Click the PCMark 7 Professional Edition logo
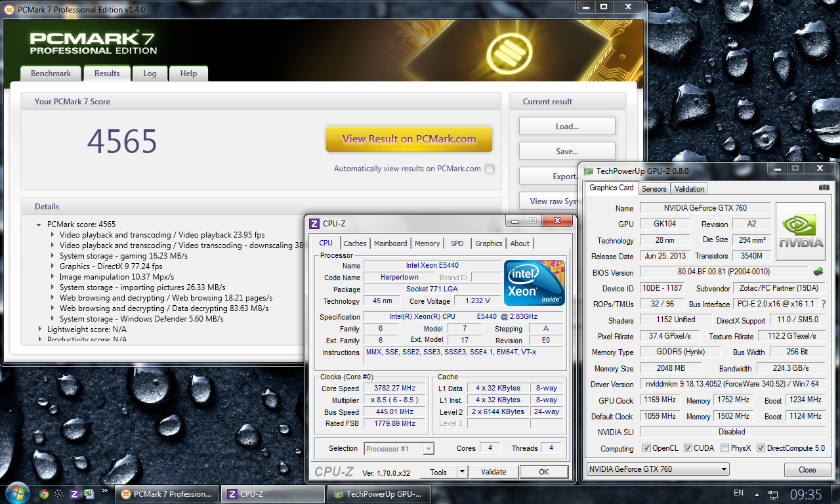This screenshot has height=504, width=840. (x=93, y=43)
